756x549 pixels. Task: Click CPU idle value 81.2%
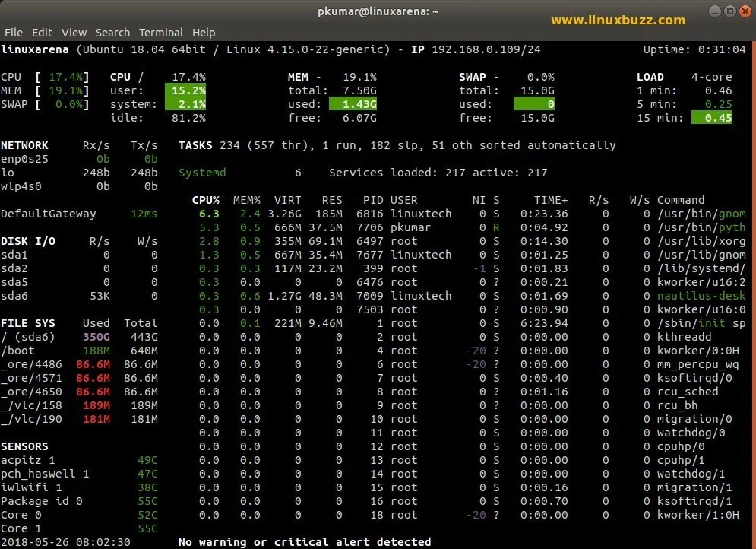pos(188,118)
